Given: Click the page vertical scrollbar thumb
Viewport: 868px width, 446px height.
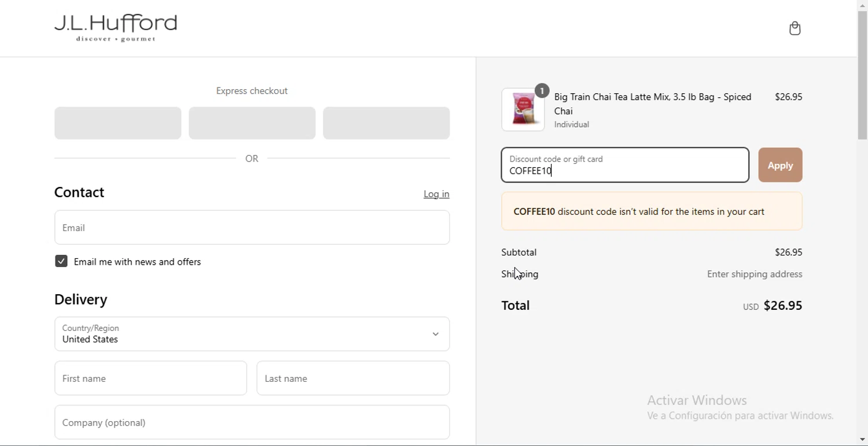Looking at the screenshot, I should pos(863,75).
